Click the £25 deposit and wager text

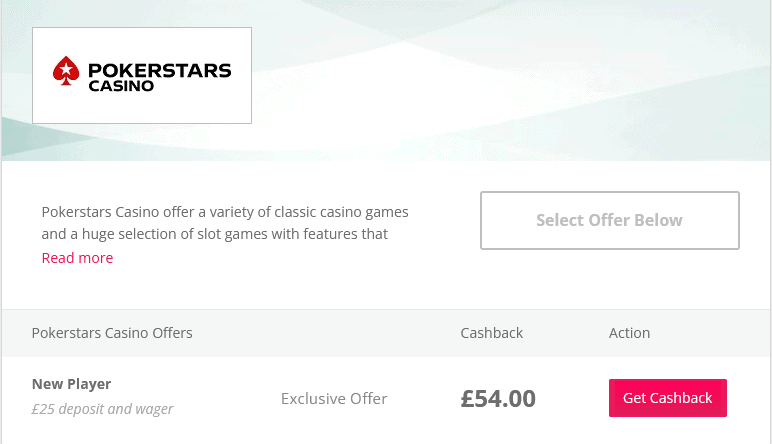102,409
